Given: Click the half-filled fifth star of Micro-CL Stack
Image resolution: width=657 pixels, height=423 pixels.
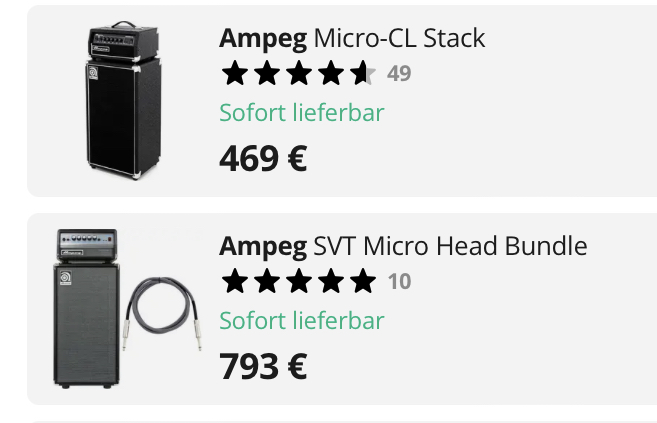Looking at the screenshot, I should click(362, 74).
